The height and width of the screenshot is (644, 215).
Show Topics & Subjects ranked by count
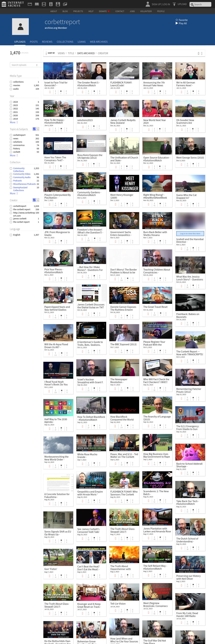pos(34,129)
